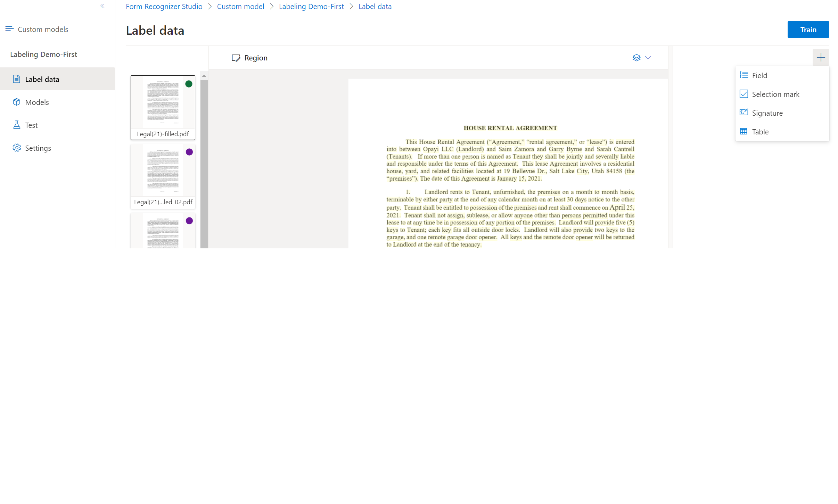Toggle Models section in sidebar
Screen dimensions: 838x504
[38, 102]
